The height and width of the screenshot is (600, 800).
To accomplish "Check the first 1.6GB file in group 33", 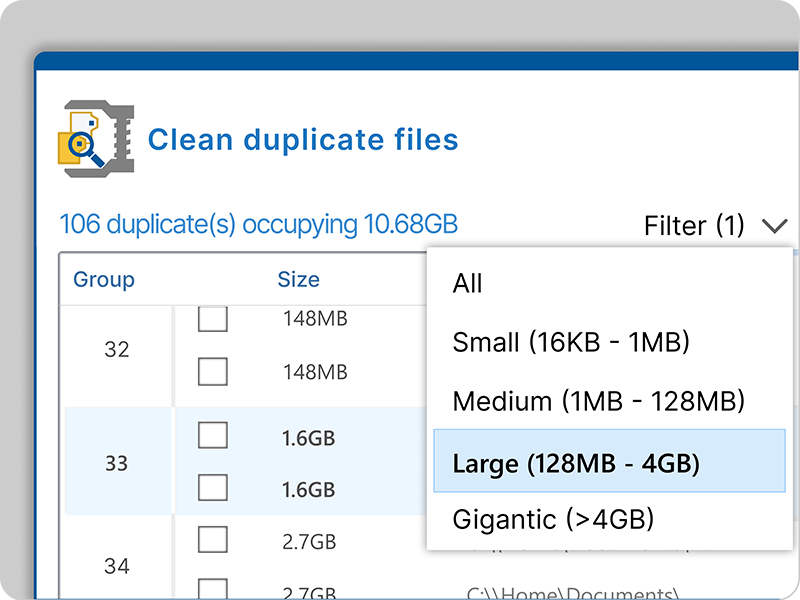I will click(212, 435).
